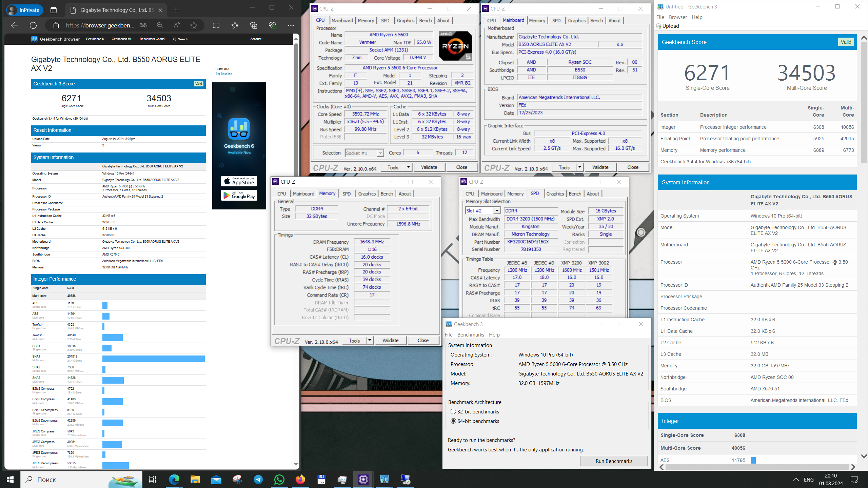
Task: Click the browser address bar URL
Action: pos(100,25)
